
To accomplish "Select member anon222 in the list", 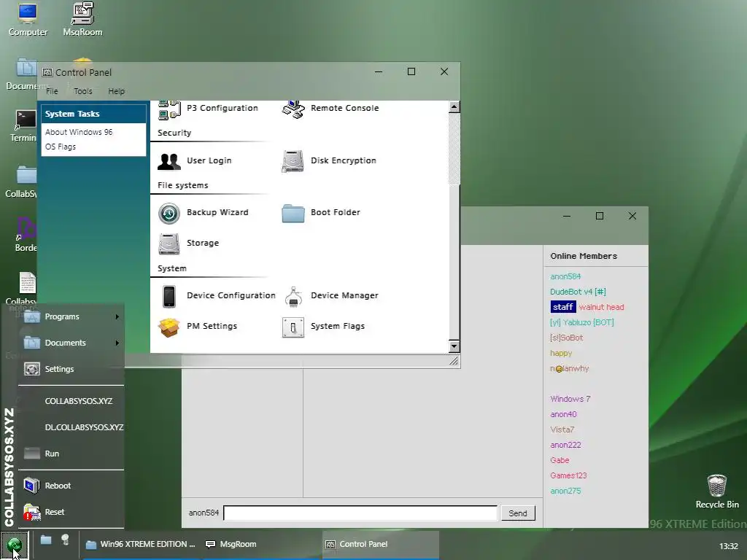I will pos(565,446).
